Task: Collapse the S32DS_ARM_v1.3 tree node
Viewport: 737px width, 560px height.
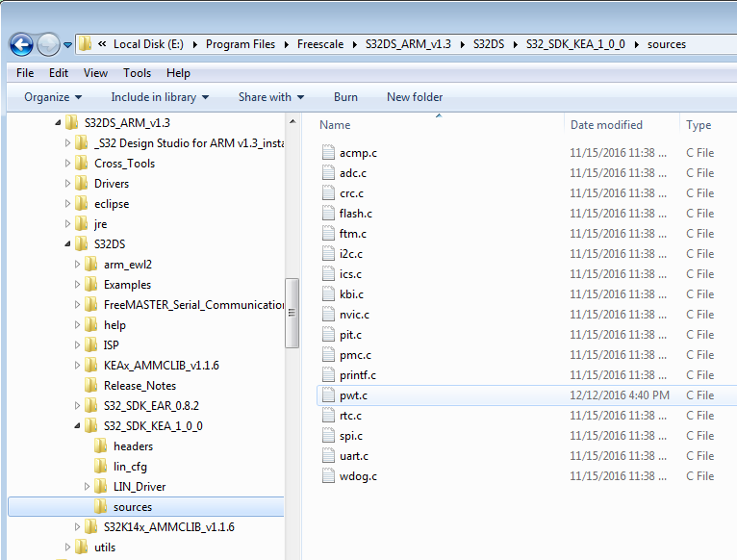Action: point(58,123)
